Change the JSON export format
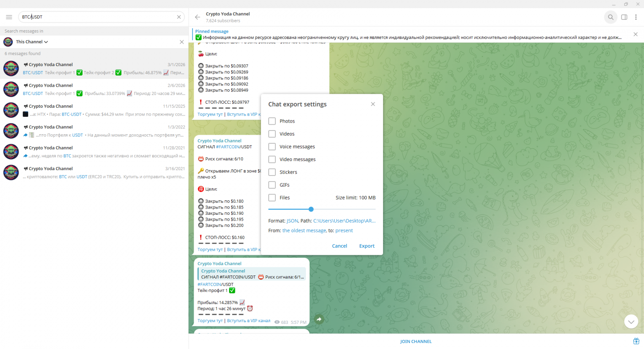 click(x=292, y=221)
